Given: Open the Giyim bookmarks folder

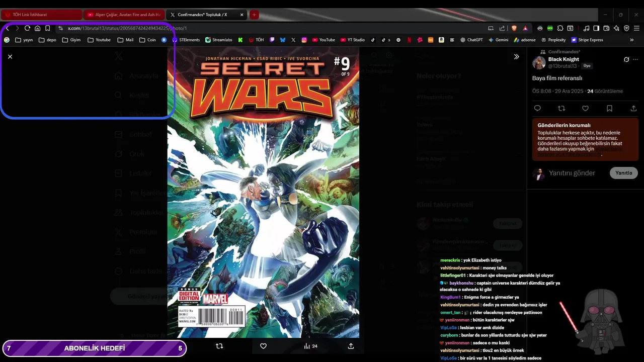Looking at the screenshot, I should pos(71,40).
